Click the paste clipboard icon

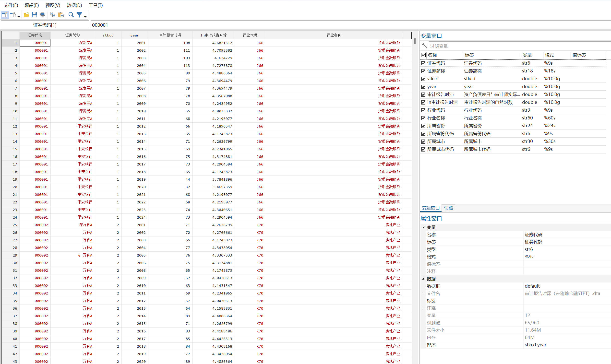point(61,15)
